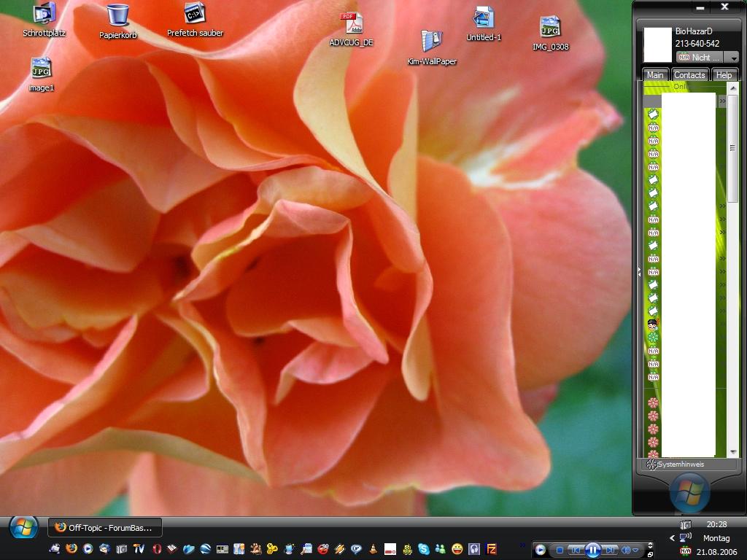Collapse ICQ panel using left edge handle
Viewport: 747px width, 560px height.
[639, 271]
